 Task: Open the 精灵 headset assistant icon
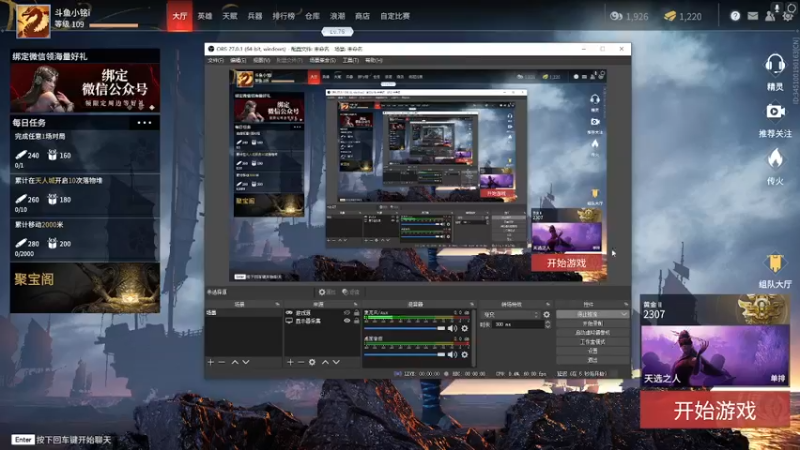pos(774,66)
